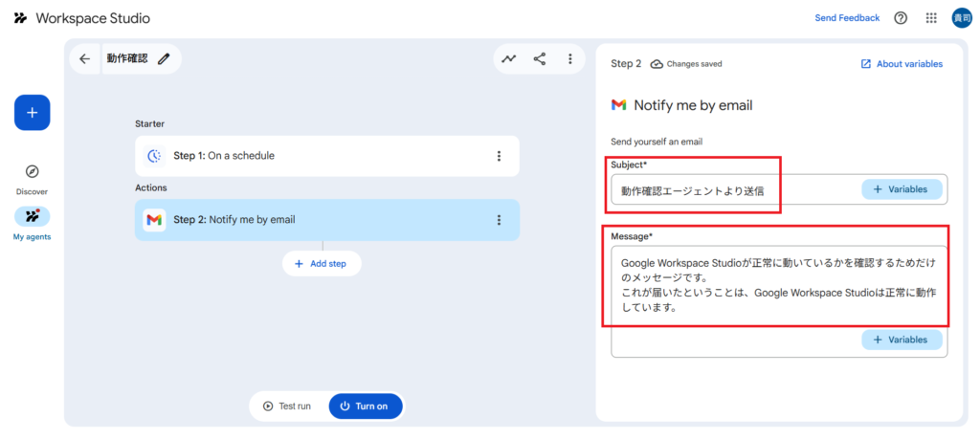Screen dimensions: 980x439
Task: Open Step 2 three-dot options menu
Action: point(499,220)
